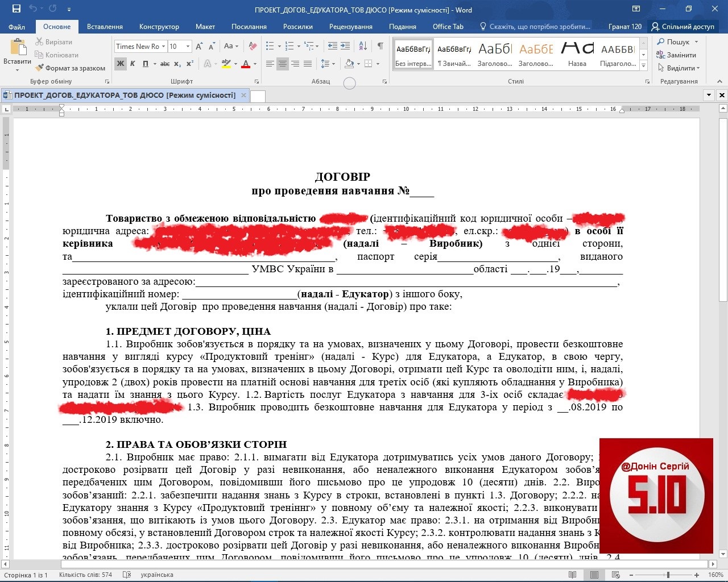This screenshot has height=582, width=728.
Task: Align text to the right
Action: click(295, 64)
